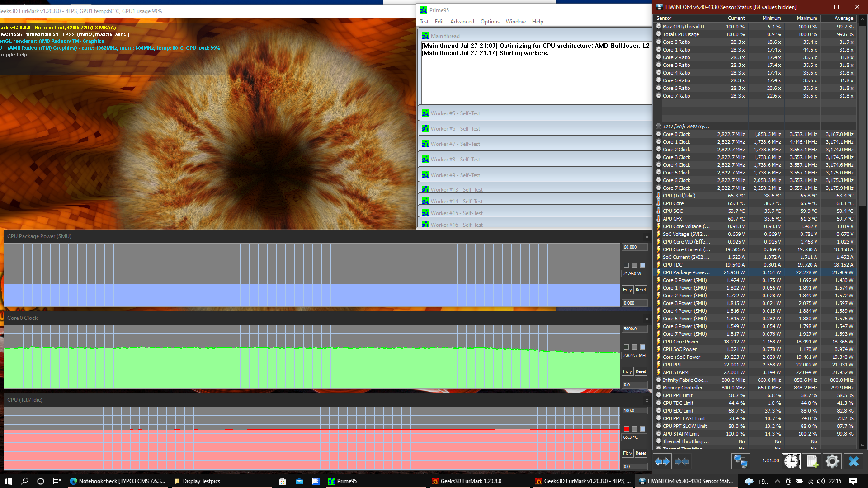This screenshot has height=488, width=868.
Task: Open Windows Start menu
Action: pos(8,481)
